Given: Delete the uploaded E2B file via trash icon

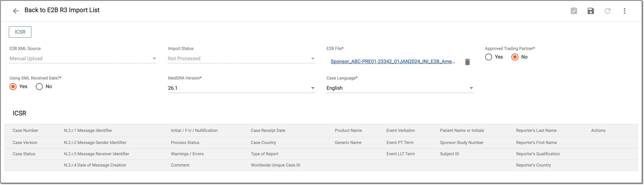Looking at the screenshot, I should 467,62.
